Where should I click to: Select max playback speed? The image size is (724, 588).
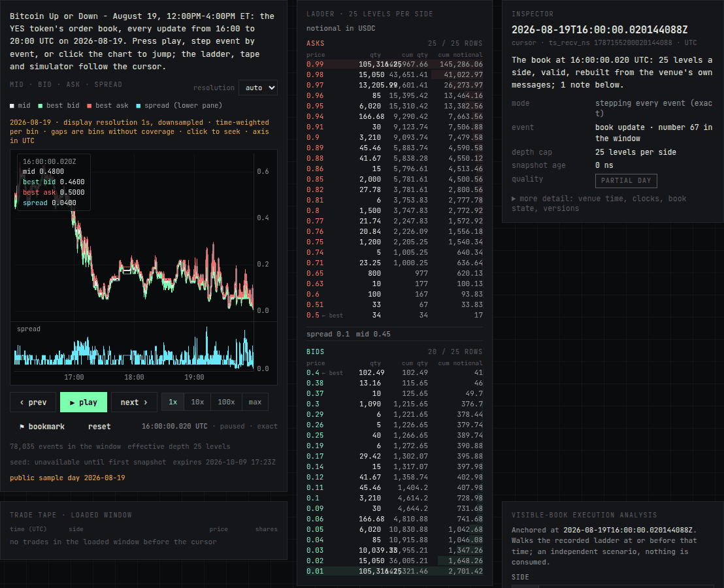click(x=255, y=402)
